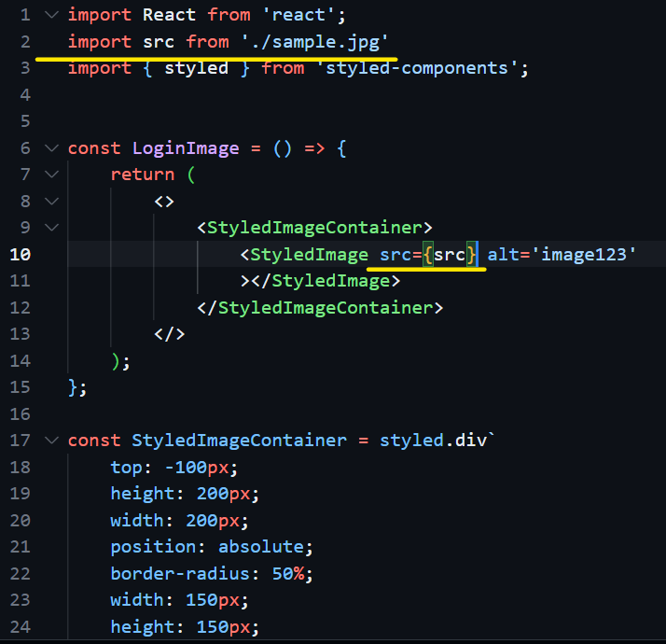The height and width of the screenshot is (644, 666).
Task: Click opening StyledImageContainer tag on line 9
Action: click(314, 228)
